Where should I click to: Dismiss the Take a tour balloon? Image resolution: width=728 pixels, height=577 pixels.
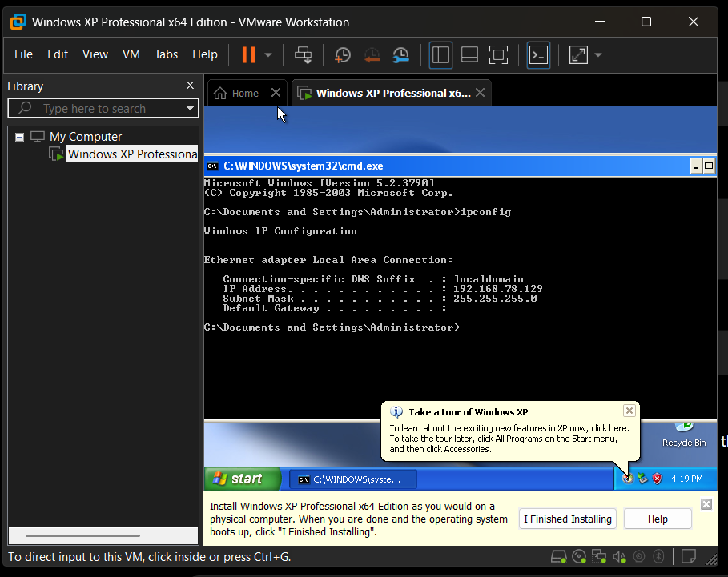pos(629,411)
